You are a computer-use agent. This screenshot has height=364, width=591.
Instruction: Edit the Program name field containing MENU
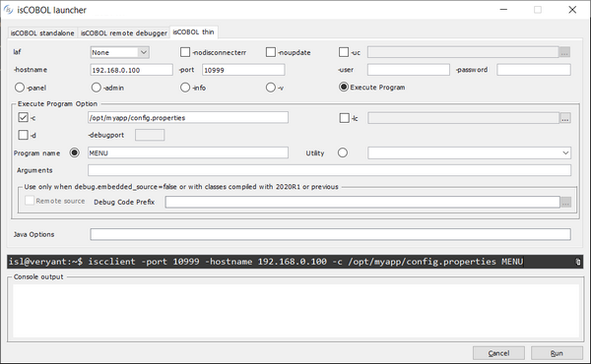pyautogui.click(x=188, y=152)
